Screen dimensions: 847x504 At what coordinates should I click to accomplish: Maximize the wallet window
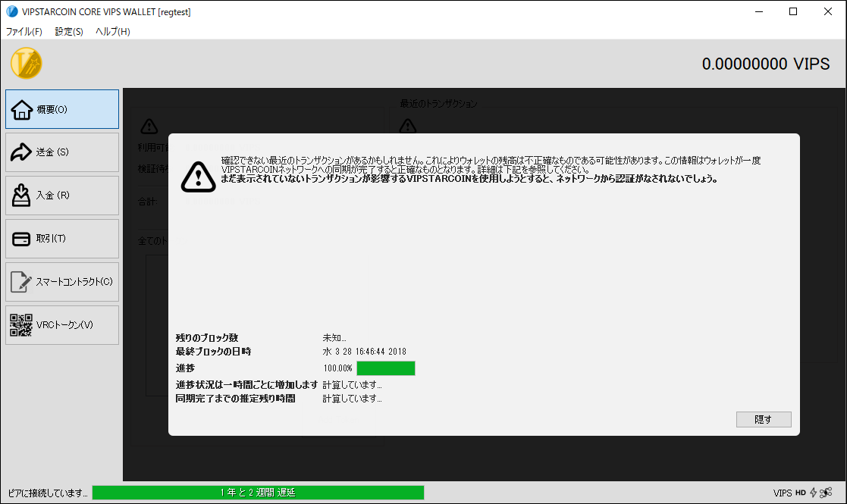(793, 11)
